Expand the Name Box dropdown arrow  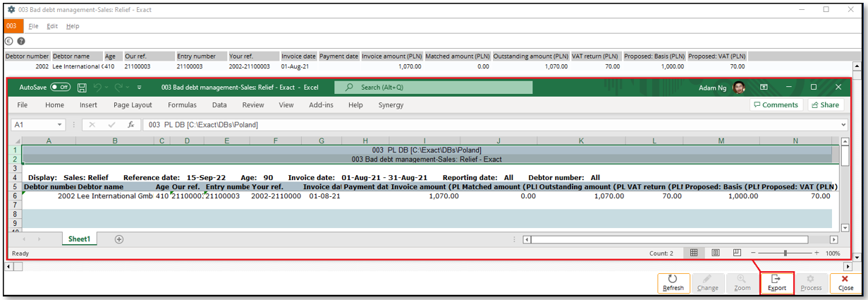(59, 124)
